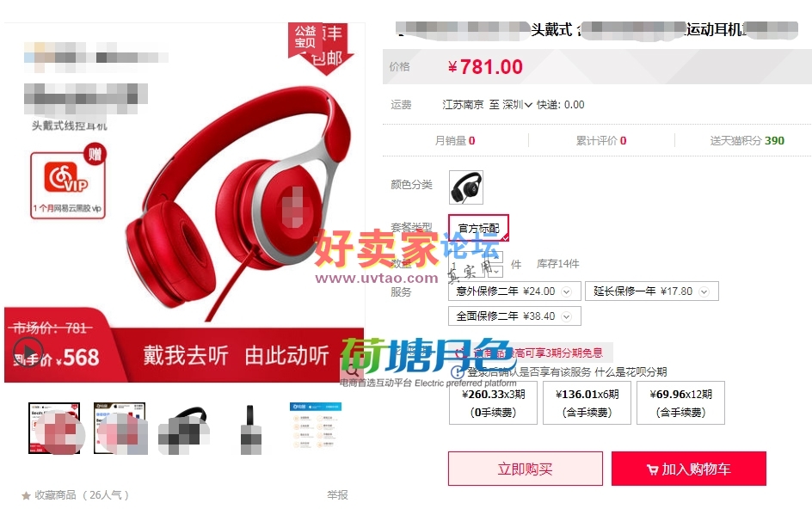This screenshot has height=509, width=812.
Task: Click the 月销量 sales count
Action: [x=455, y=140]
